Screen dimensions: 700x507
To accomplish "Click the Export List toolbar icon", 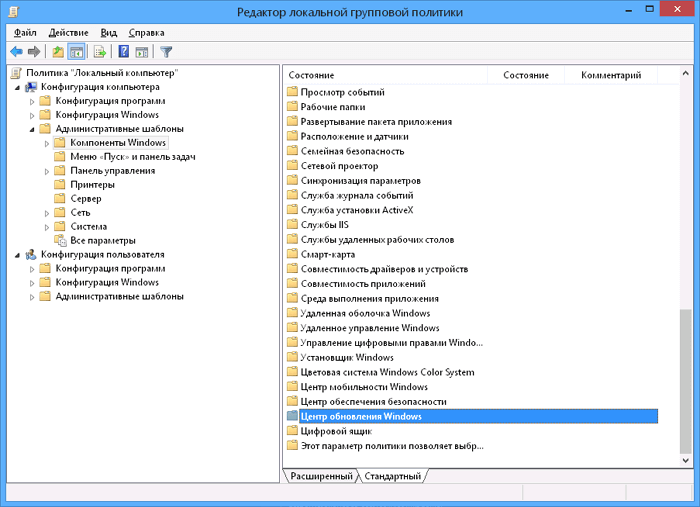I will (x=100, y=52).
